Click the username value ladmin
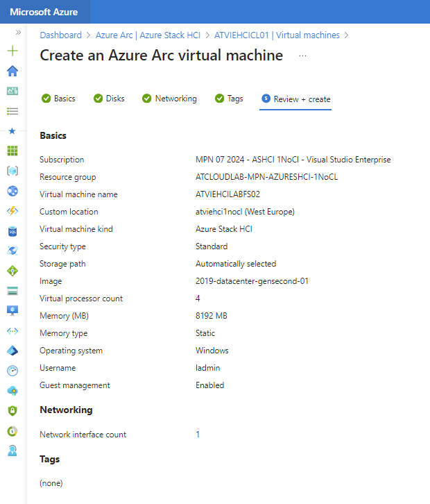 pyautogui.click(x=208, y=368)
